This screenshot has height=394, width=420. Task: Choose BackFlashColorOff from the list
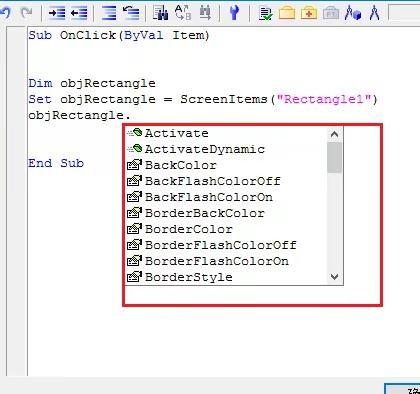[x=226, y=181]
